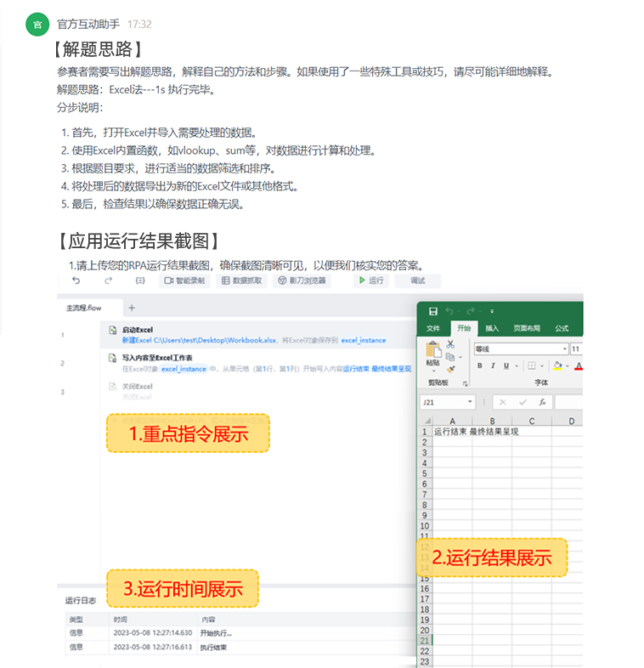Screen dimensions: 644x668
Task: Open the 影刀浏览器 browser tool
Action: pyautogui.click(x=302, y=280)
